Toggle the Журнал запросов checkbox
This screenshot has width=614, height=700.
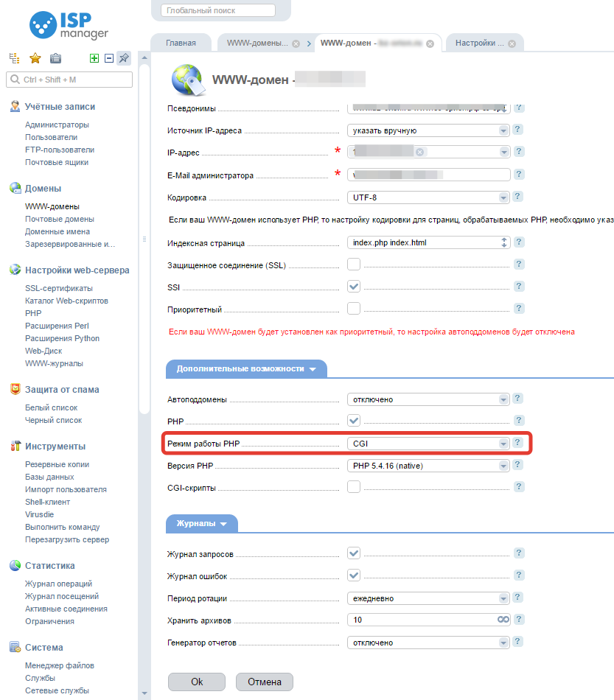(x=354, y=553)
